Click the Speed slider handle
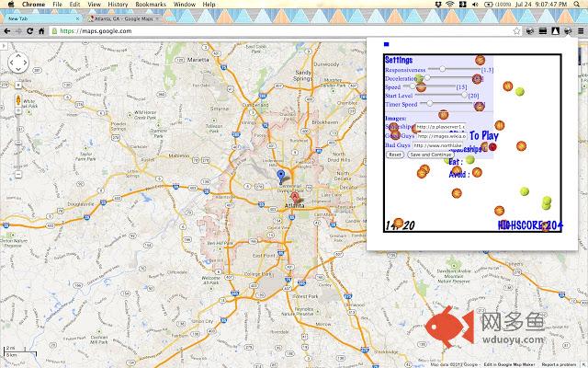 pos(413,86)
